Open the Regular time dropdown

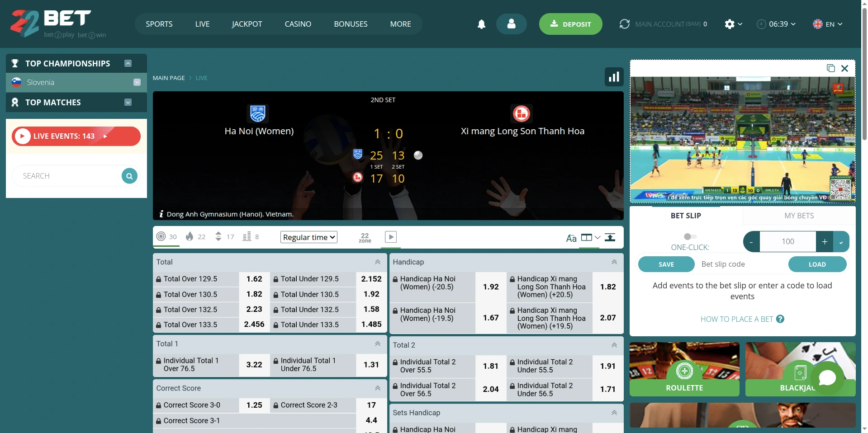309,237
